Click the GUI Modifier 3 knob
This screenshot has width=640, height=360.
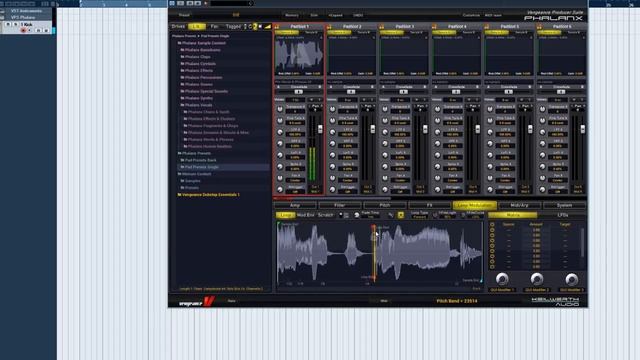[x=571, y=279]
